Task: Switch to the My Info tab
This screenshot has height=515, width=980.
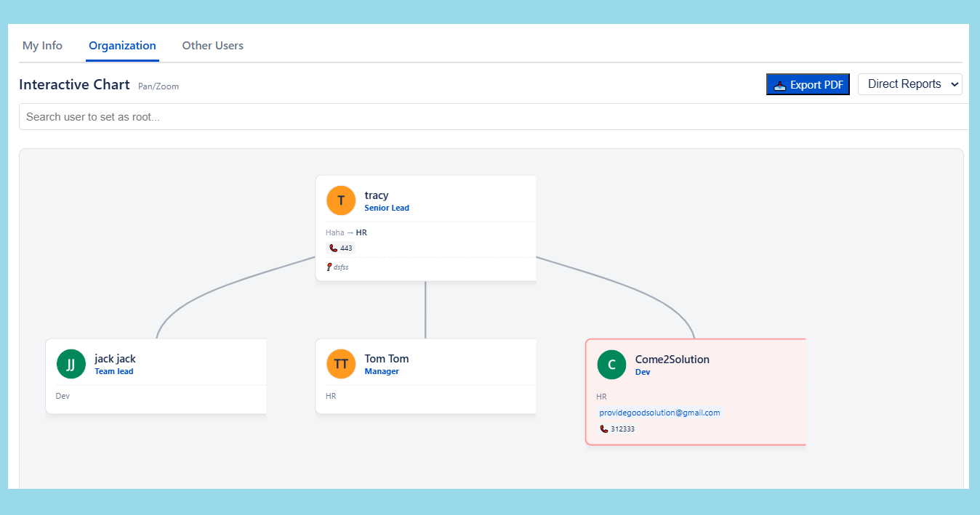Action: 42,46
